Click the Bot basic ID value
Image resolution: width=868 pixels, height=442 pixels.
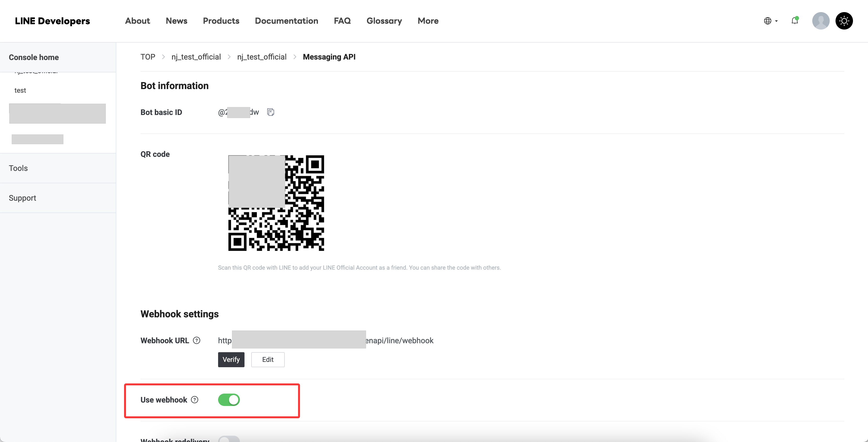238,112
